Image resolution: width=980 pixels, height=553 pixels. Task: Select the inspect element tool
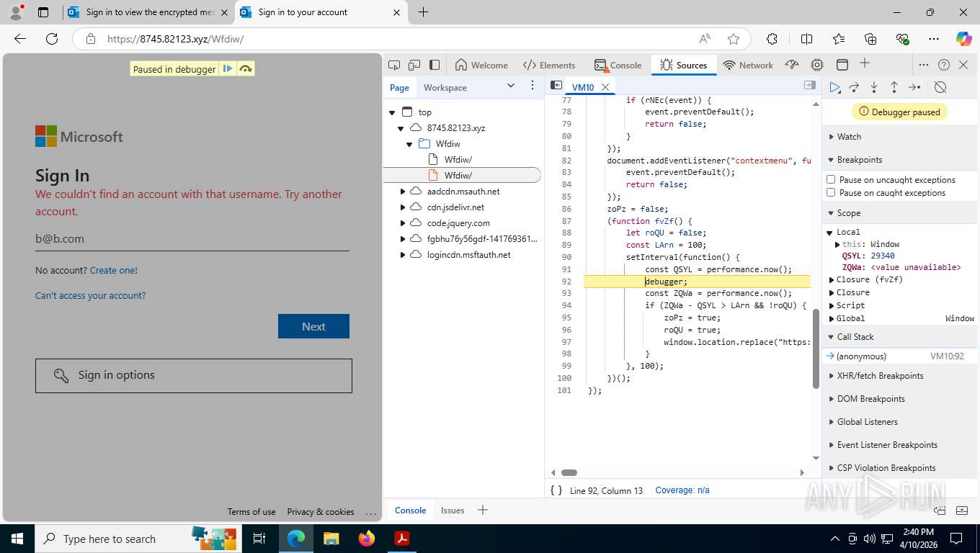click(394, 65)
